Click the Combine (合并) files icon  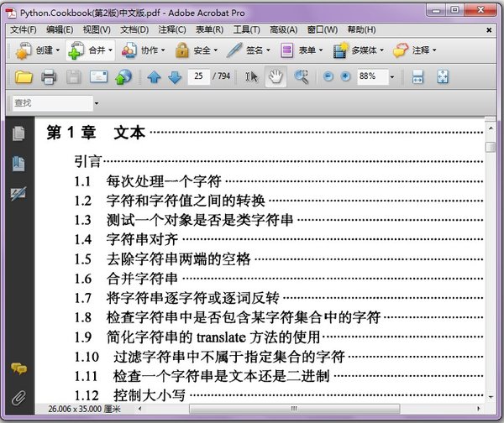76,50
